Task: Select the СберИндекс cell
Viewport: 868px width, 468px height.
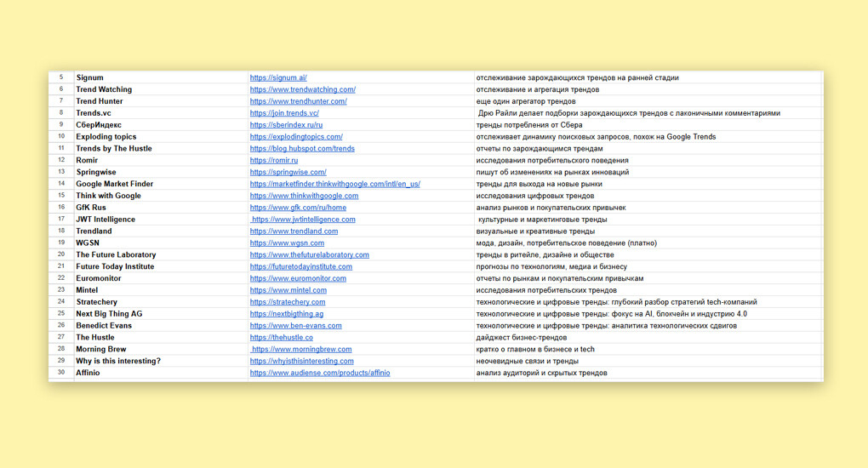Action: click(161, 124)
